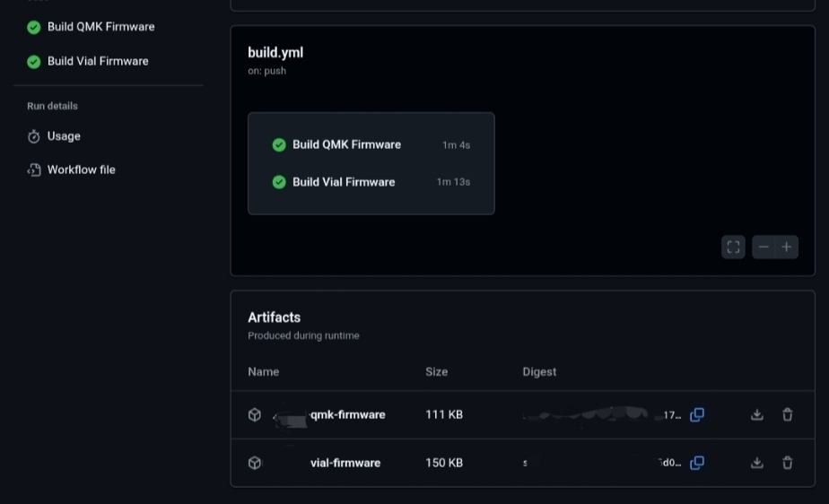Click the qmk-firmware artifact name link

pos(347,415)
